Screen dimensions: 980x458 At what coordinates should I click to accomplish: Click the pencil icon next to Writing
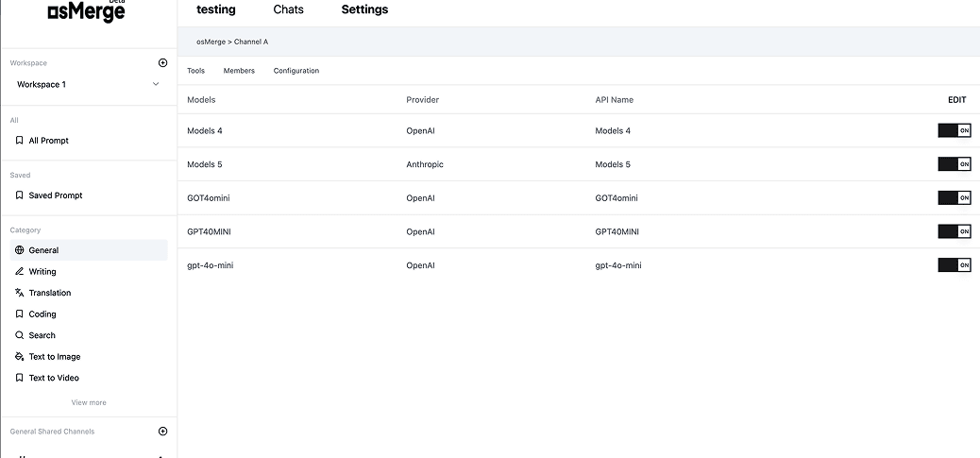[x=20, y=271]
